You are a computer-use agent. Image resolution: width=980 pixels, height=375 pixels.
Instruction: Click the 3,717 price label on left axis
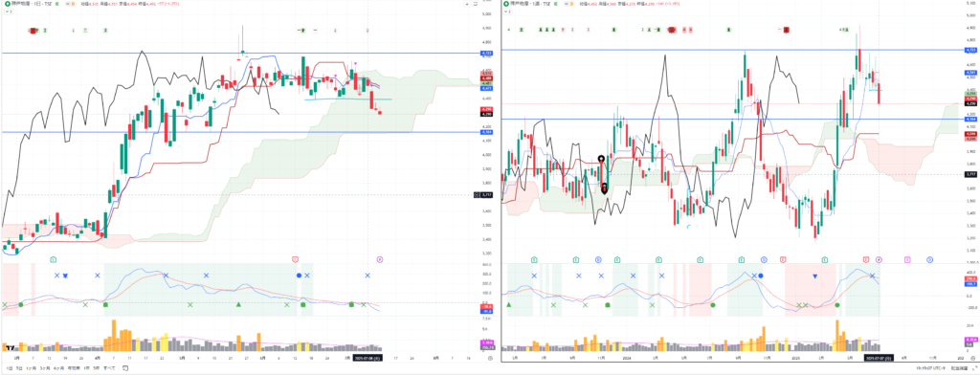coord(486,194)
